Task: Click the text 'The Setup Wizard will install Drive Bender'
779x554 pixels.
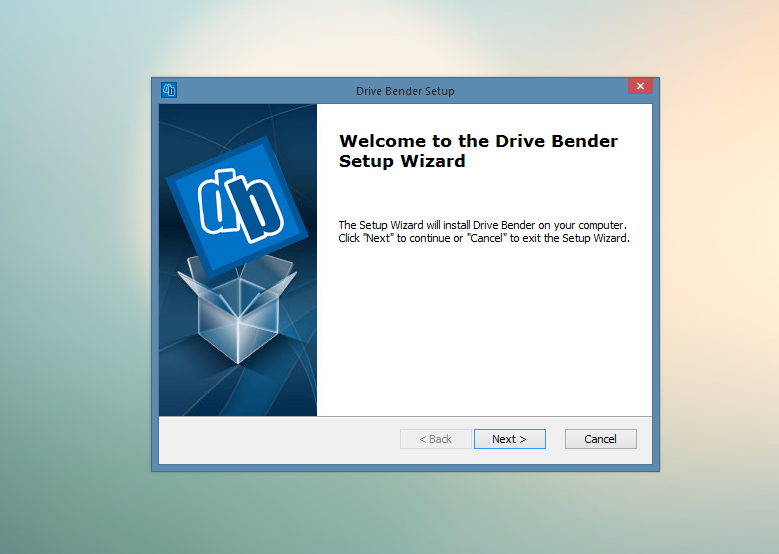Action: 437,225
